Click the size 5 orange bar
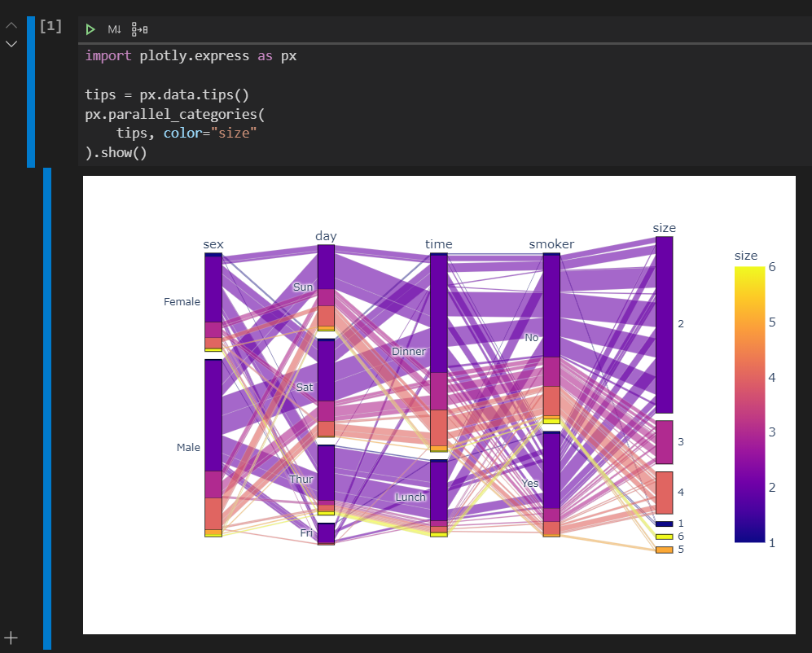 pyautogui.click(x=665, y=550)
